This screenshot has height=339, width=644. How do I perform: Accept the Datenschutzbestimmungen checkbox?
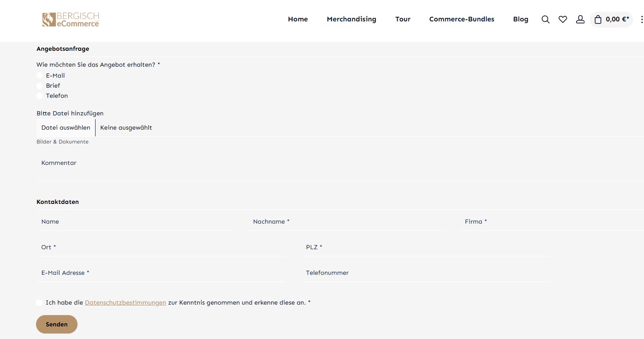pos(39,302)
